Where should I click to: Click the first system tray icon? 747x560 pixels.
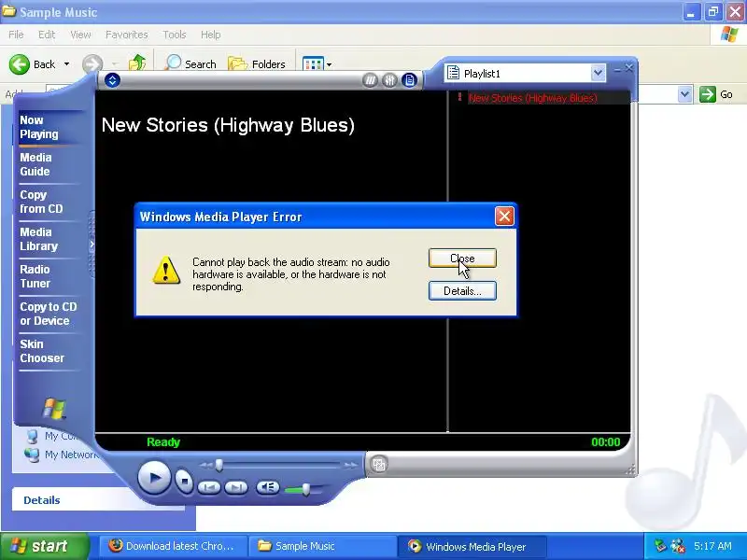660,546
